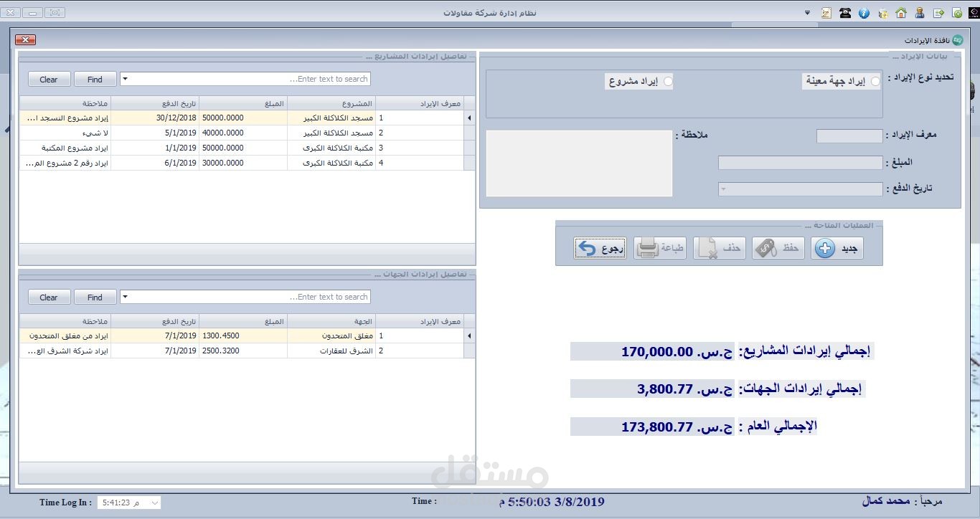
Task: Open the notes document icon in title toolbar
Action: coord(826,13)
